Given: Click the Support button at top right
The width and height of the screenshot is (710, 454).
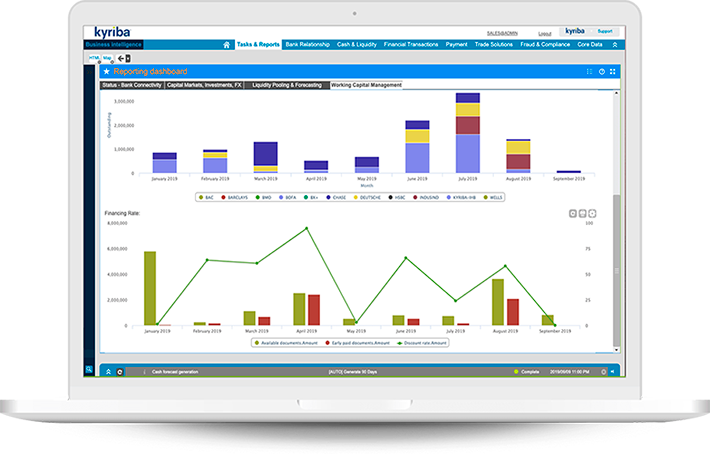Looking at the screenshot, I should pos(606,32).
